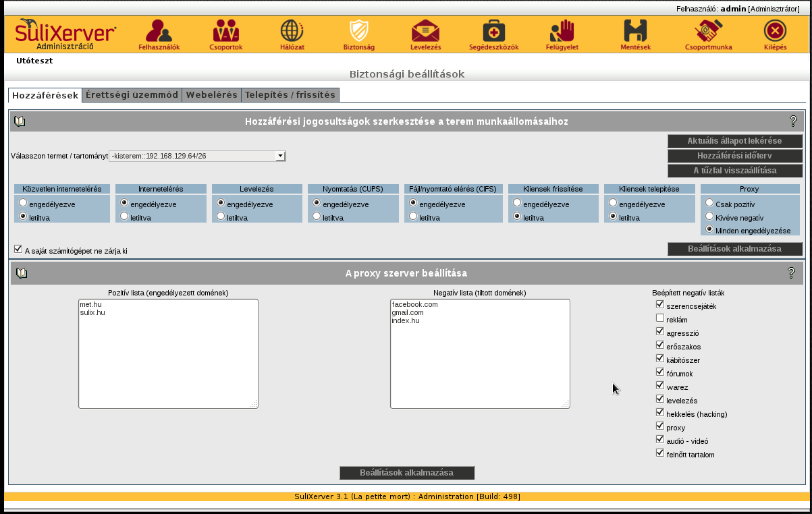The height and width of the screenshot is (514, 812).
Task: Toggle the audió - videó checkbox
Action: [x=660, y=440]
